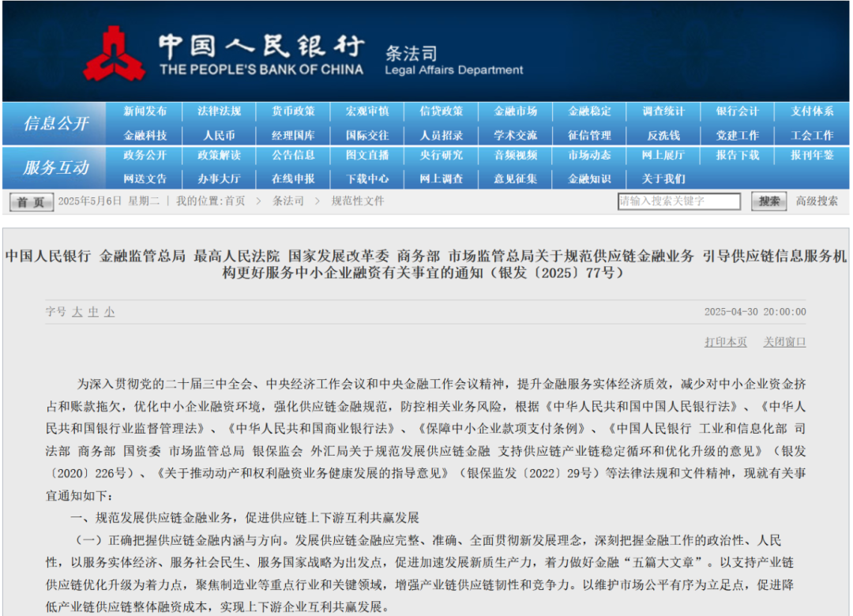This screenshot has height=616, width=853.
Task: Navigate to 报刊年鉴
Action: point(812,155)
